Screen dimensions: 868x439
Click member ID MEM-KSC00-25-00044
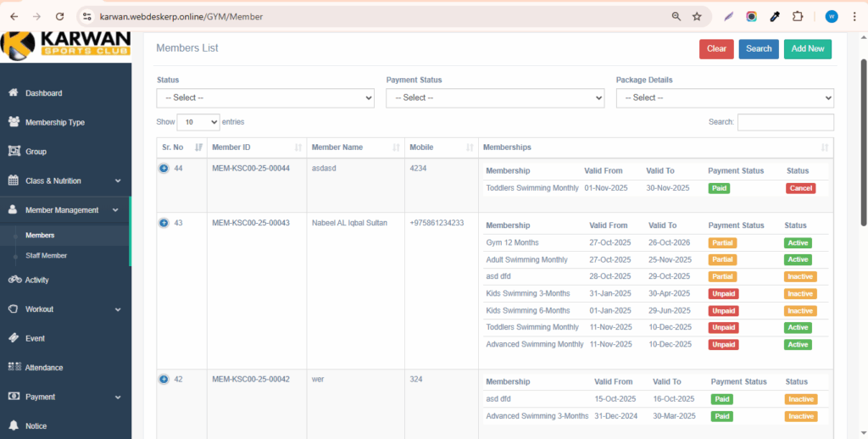(x=251, y=169)
